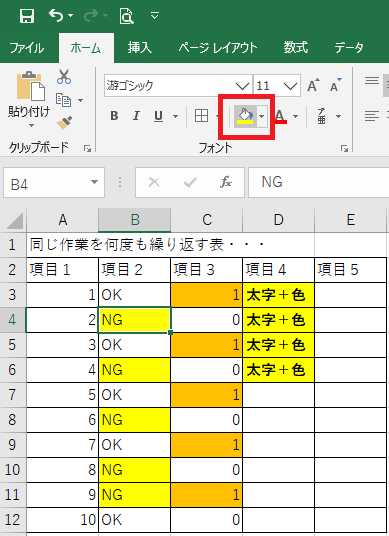
Task: Click the Cancel X in formula bar
Action: (x=154, y=183)
